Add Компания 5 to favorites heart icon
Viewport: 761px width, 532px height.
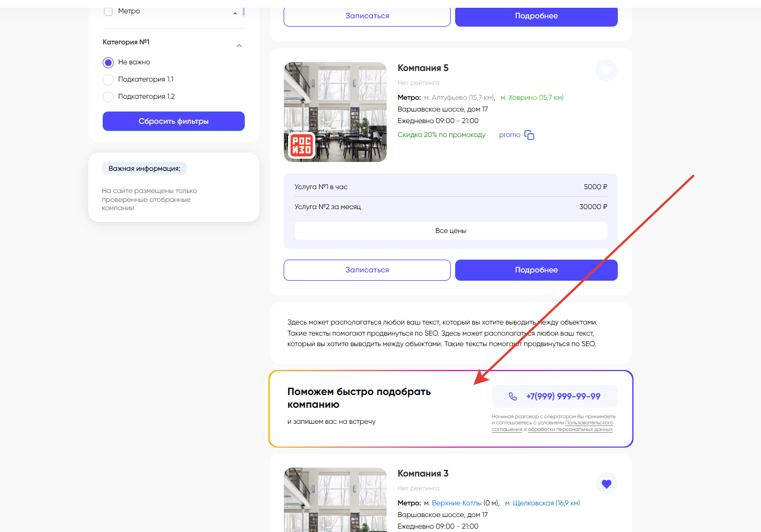pyautogui.click(x=606, y=70)
